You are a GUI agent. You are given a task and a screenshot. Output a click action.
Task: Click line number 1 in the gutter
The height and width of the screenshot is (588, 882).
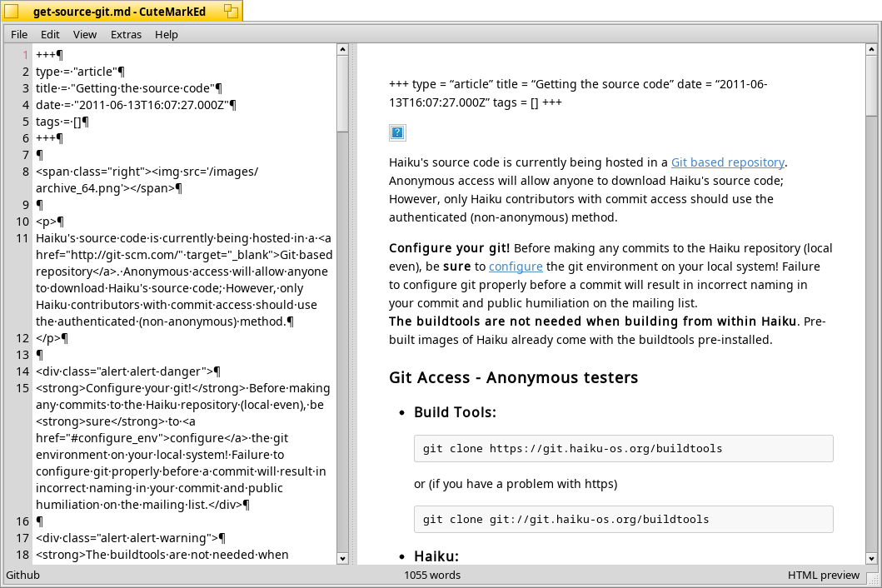25,55
